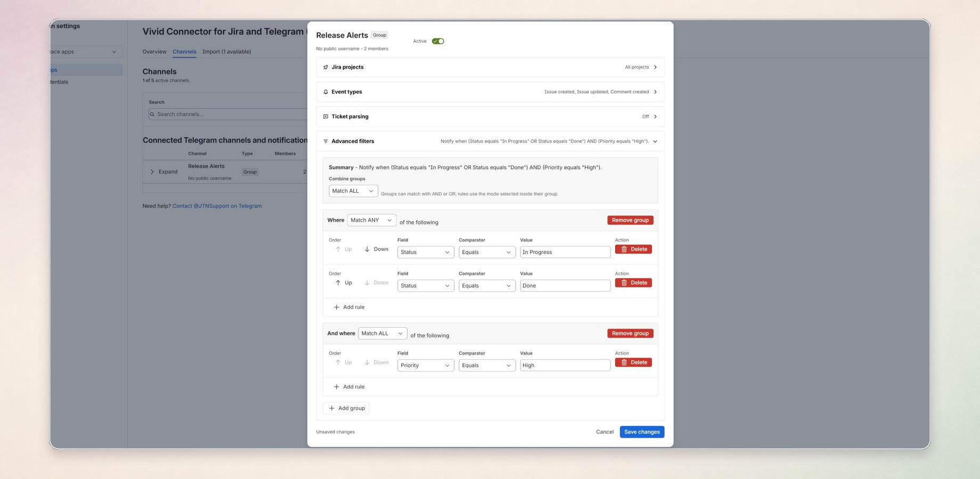Viewport: 980px width, 479px height.
Task: Delete the Done rule
Action: 633,283
